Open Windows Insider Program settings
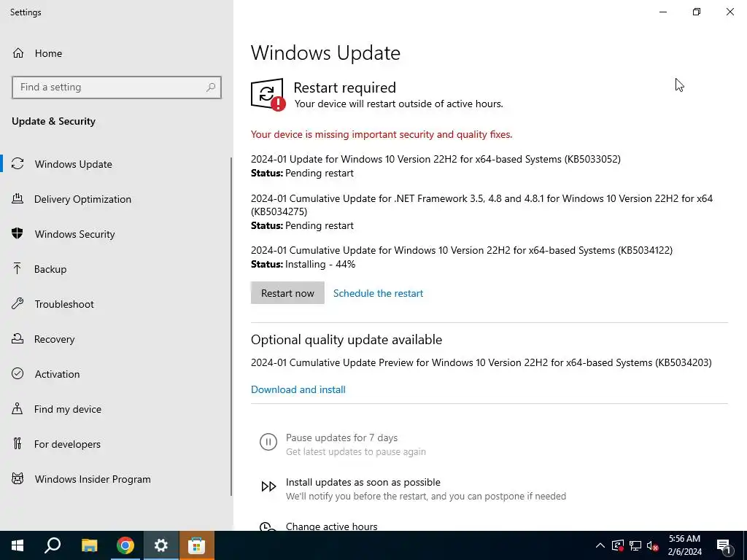Screen dimensions: 747x560 tap(116, 479)
